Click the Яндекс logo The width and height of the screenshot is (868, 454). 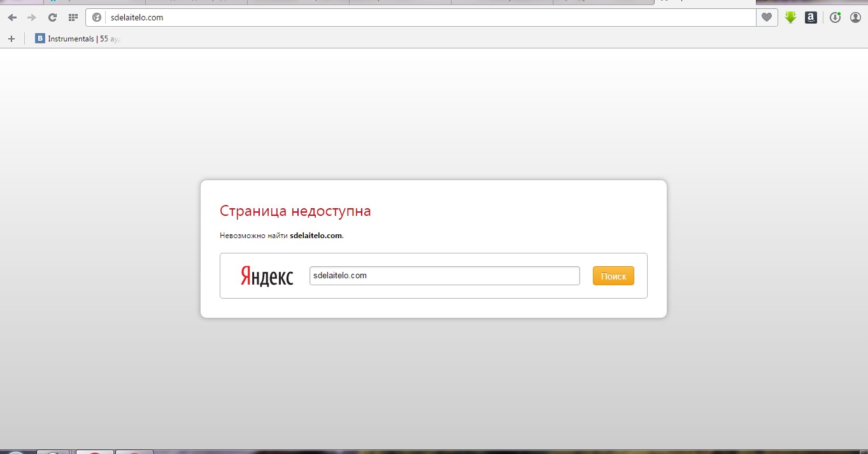(267, 276)
